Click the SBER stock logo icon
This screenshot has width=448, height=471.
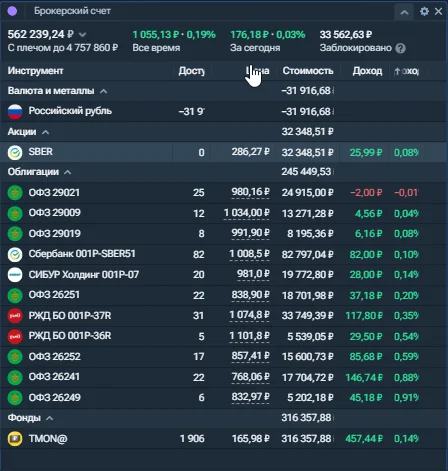click(15, 152)
